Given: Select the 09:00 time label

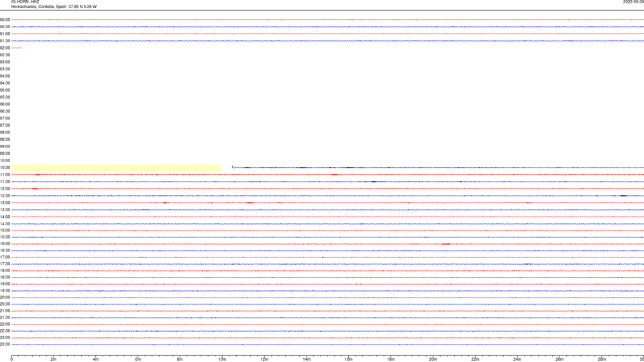Looking at the screenshot, I should click(x=5, y=147).
